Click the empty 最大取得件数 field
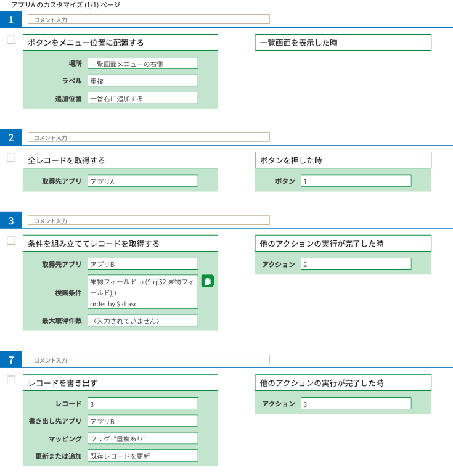Screen dimensions: 453x476 point(143,321)
